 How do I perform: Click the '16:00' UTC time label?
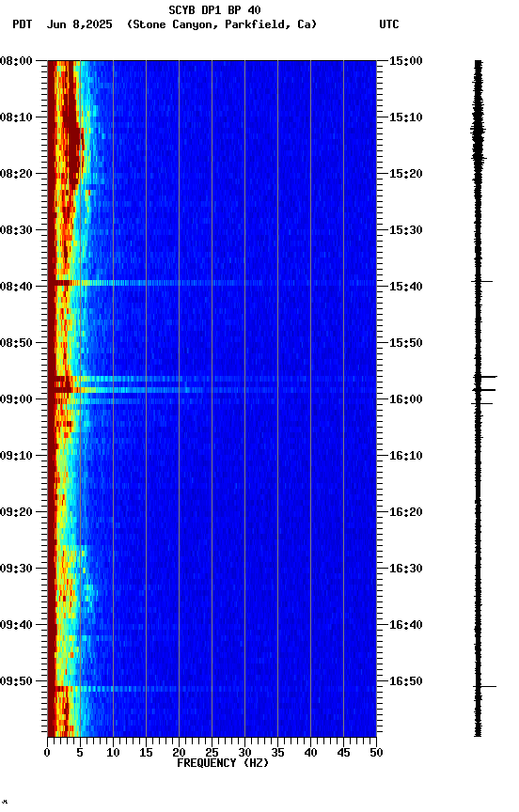406,399
